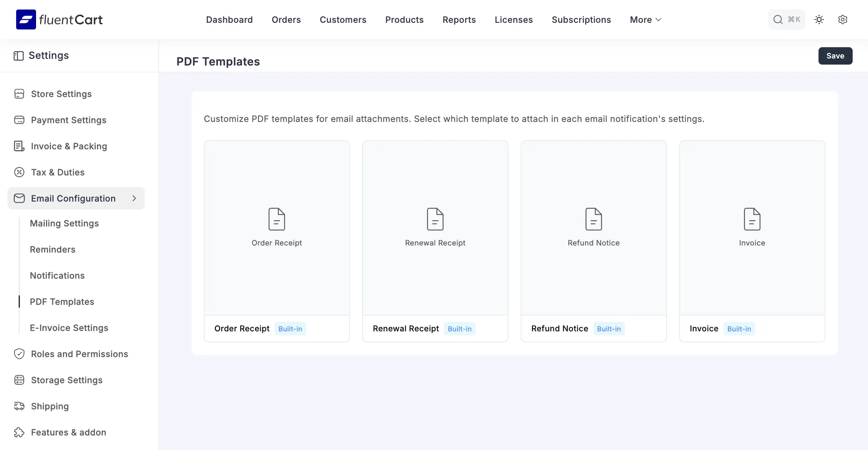Open Tax & Duties settings

pos(58,172)
